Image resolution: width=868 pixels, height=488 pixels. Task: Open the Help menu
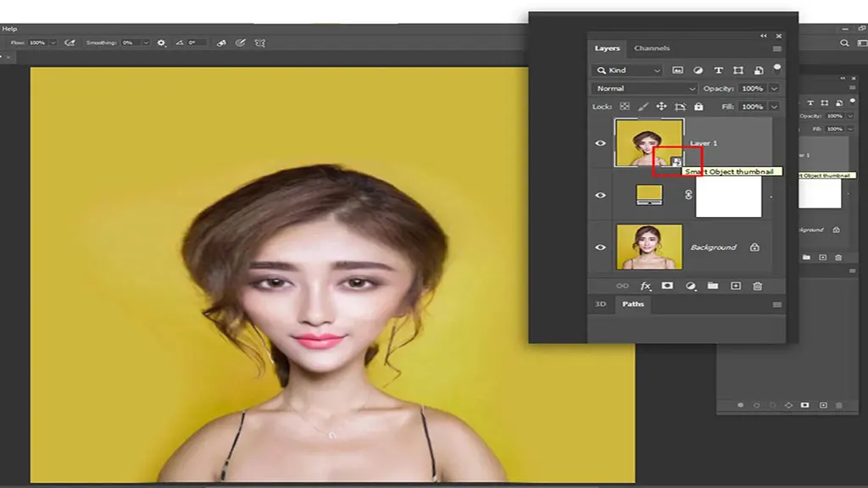pos(9,29)
